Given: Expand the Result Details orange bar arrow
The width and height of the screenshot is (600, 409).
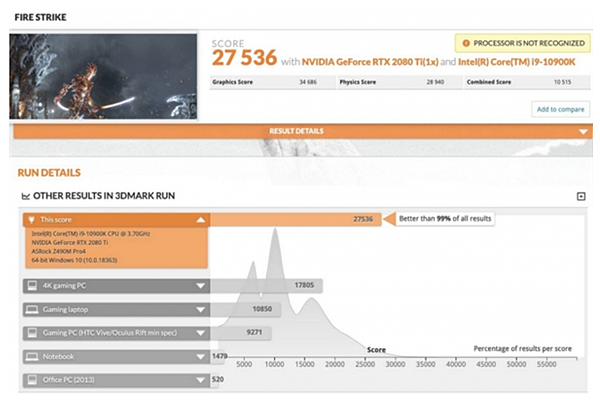Looking at the screenshot, I should coord(583,132).
